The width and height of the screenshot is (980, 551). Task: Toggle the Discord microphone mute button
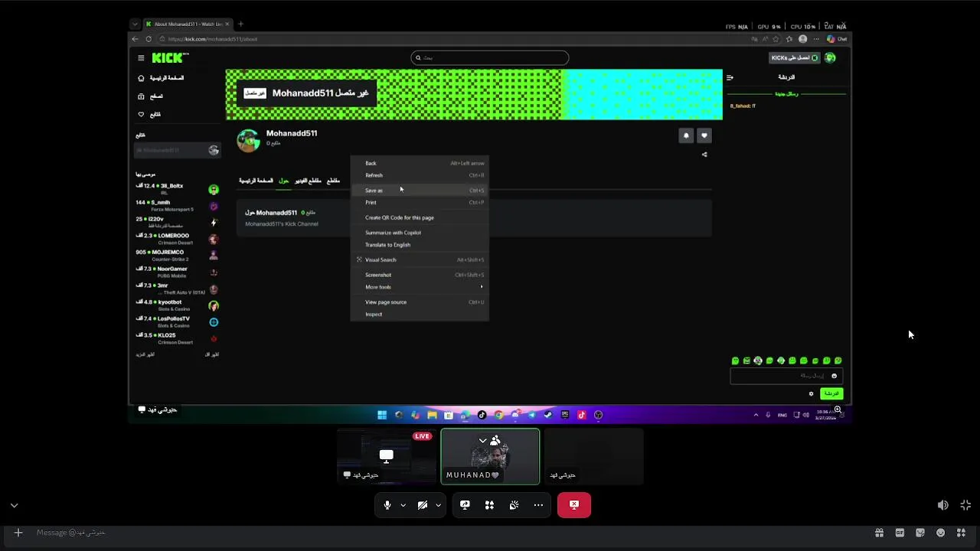click(x=387, y=505)
